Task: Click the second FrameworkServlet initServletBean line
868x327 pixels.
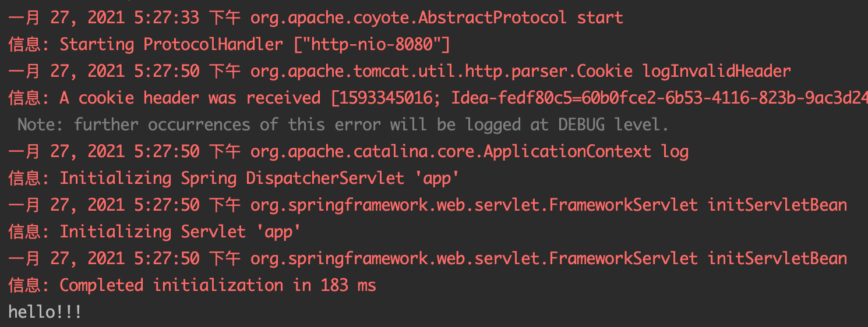Action: pyautogui.click(x=428, y=258)
